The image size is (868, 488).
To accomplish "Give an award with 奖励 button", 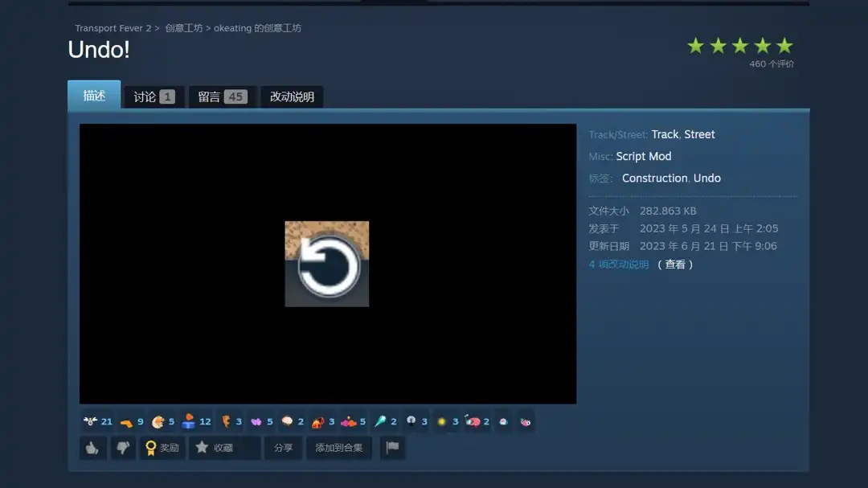I will [162, 448].
